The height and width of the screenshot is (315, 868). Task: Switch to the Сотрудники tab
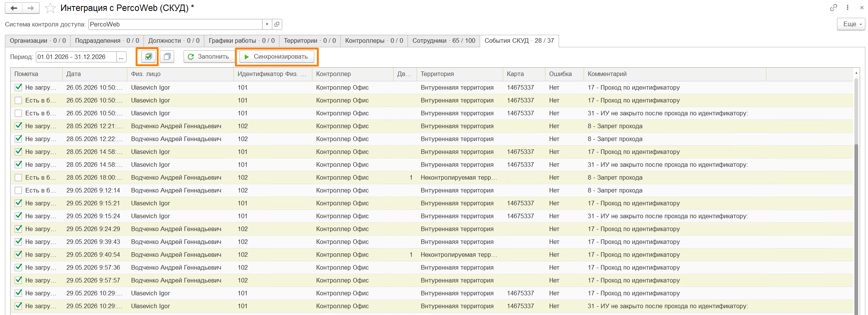pyautogui.click(x=444, y=41)
